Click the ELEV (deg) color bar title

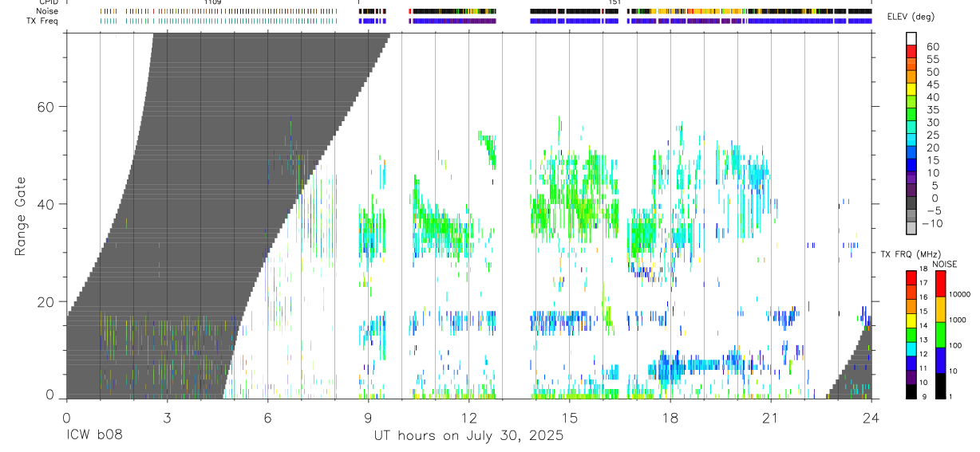point(911,17)
